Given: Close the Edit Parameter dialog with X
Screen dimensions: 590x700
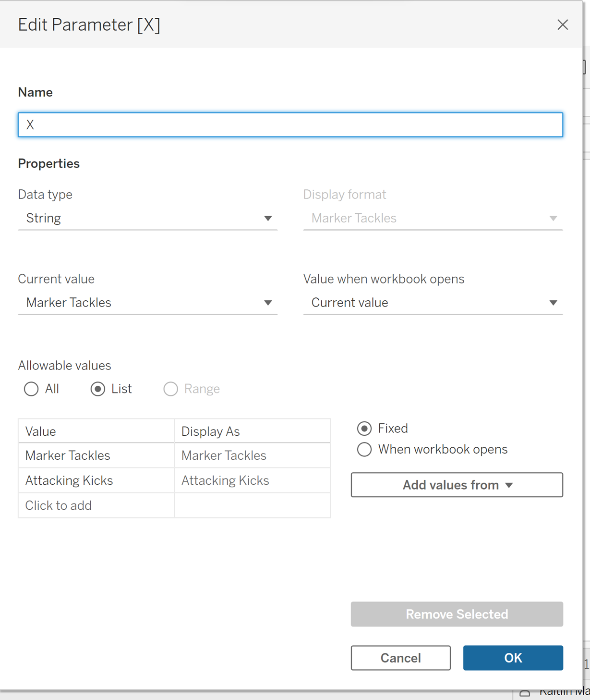Looking at the screenshot, I should point(563,25).
